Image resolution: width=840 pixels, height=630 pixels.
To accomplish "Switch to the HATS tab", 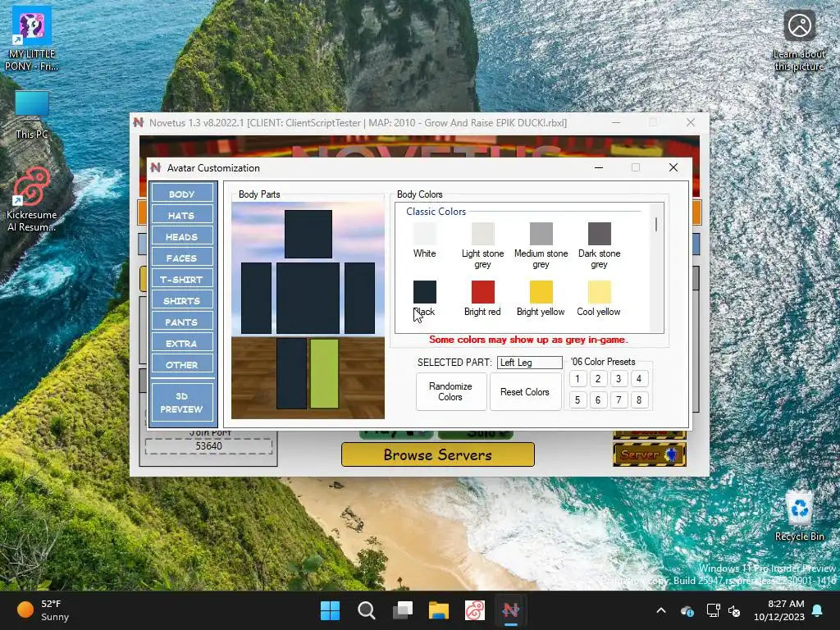I will point(181,216).
